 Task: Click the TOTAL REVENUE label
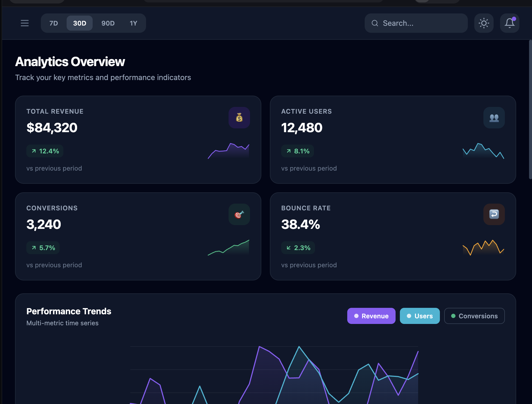click(55, 111)
